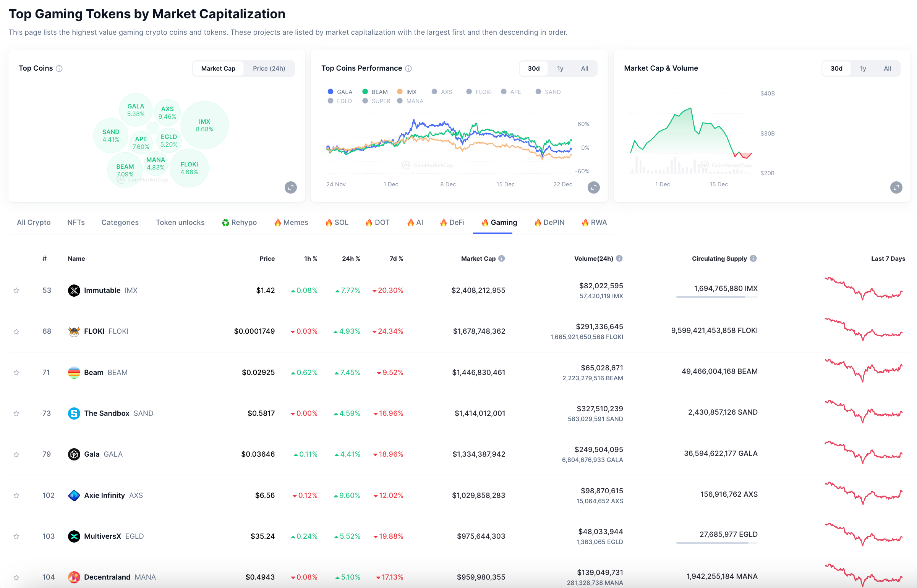The image size is (917, 588).
Task: Sort table by Name column
Action: pos(76,259)
